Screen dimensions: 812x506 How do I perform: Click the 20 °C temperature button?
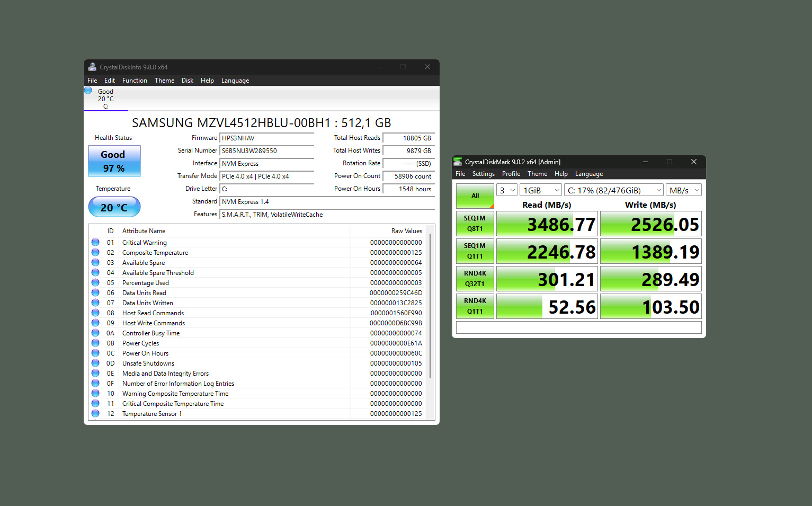(114, 207)
